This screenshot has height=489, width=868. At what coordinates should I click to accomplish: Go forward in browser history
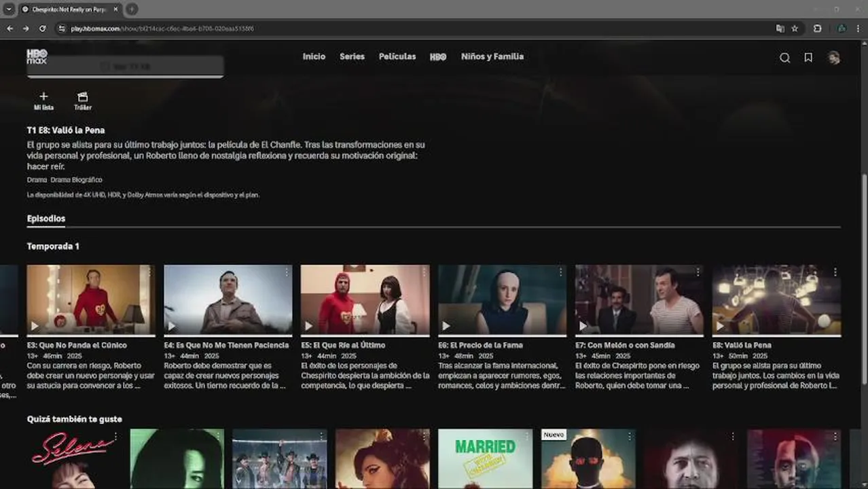(x=26, y=29)
